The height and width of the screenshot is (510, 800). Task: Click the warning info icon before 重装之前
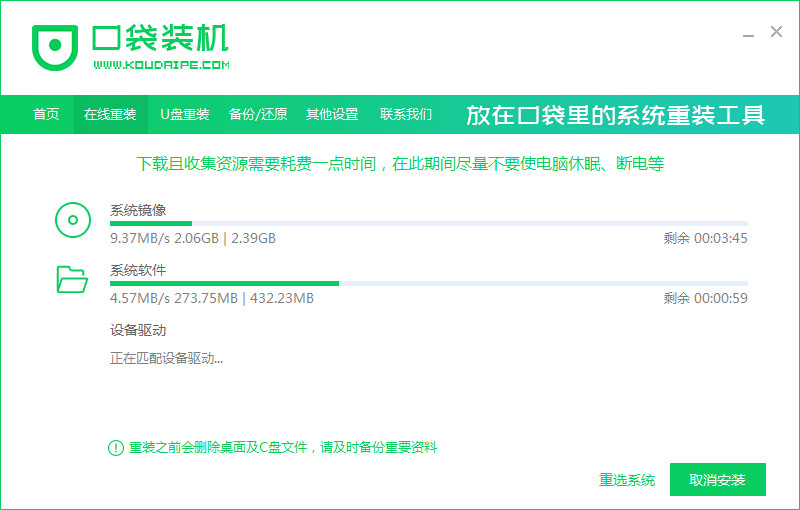point(116,448)
